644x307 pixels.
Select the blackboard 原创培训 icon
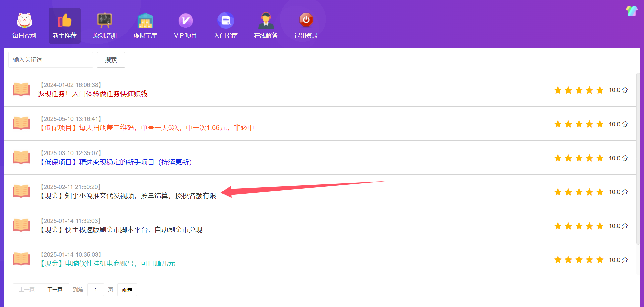(x=105, y=20)
